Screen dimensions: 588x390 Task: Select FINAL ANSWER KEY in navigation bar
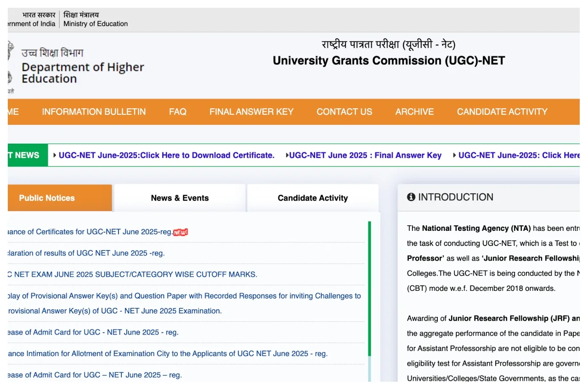[251, 111]
